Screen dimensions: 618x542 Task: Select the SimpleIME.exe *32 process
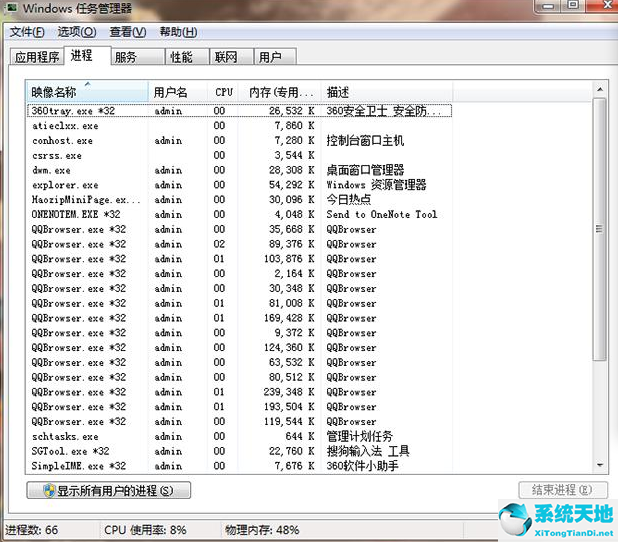click(240, 466)
